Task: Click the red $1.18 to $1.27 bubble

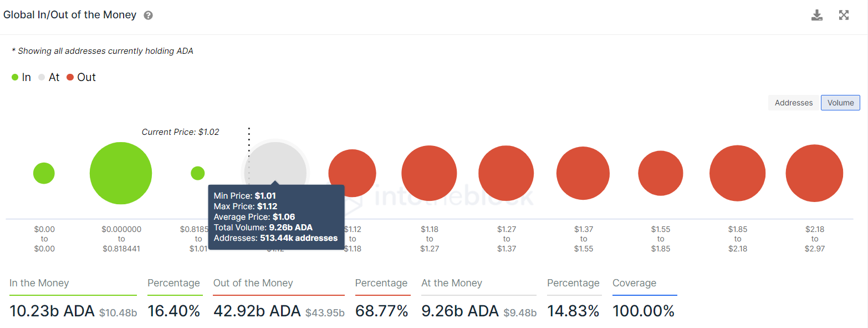Action: point(429,173)
